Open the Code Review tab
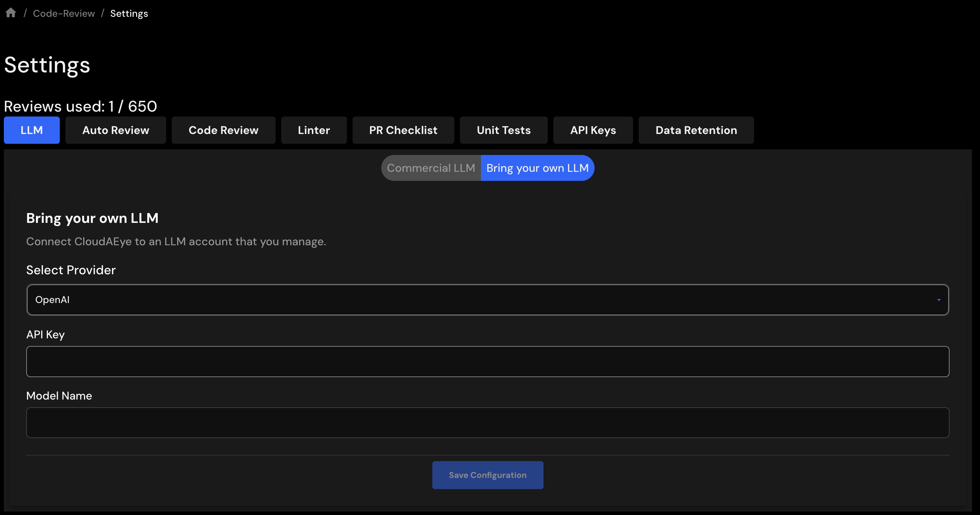 [x=223, y=130]
